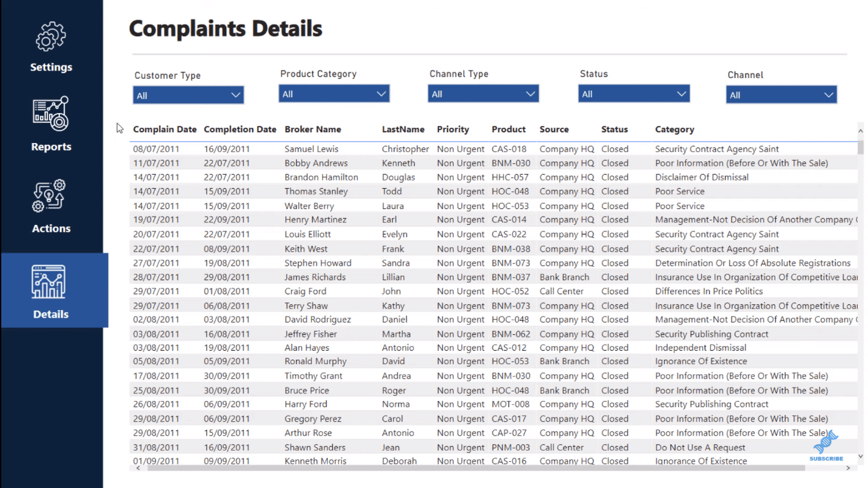Image resolution: width=868 pixels, height=488 pixels.
Task: Select broker name Louis Elliott
Action: (308, 234)
